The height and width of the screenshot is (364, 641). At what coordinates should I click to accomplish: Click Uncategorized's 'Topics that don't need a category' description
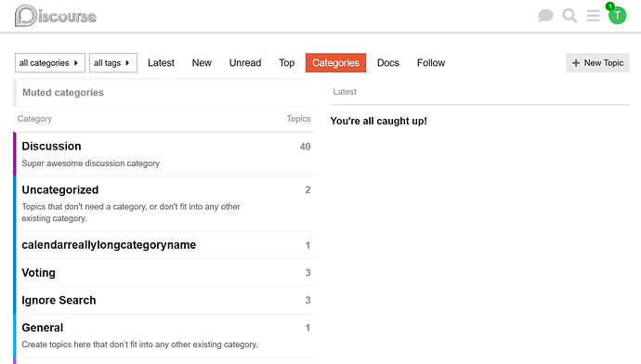click(131, 213)
